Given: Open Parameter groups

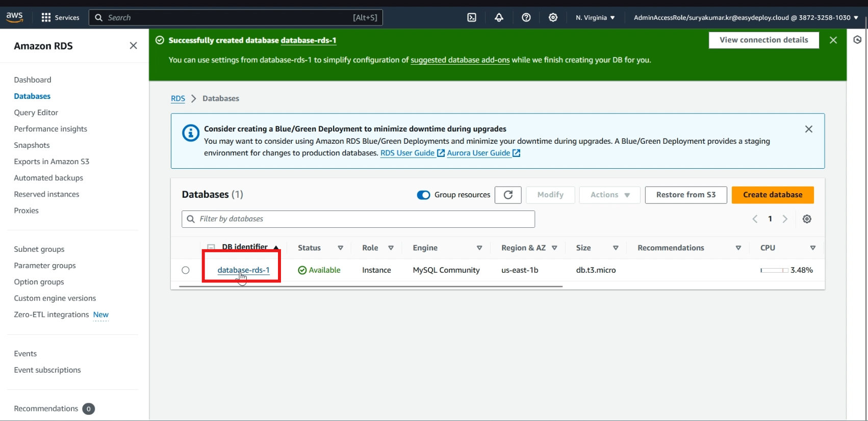Looking at the screenshot, I should [45, 265].
